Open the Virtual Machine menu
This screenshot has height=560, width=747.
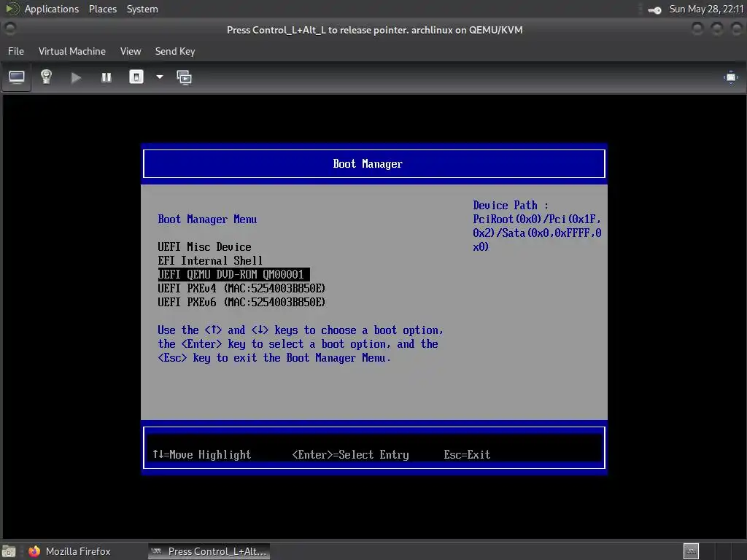(x=72, y=52)
